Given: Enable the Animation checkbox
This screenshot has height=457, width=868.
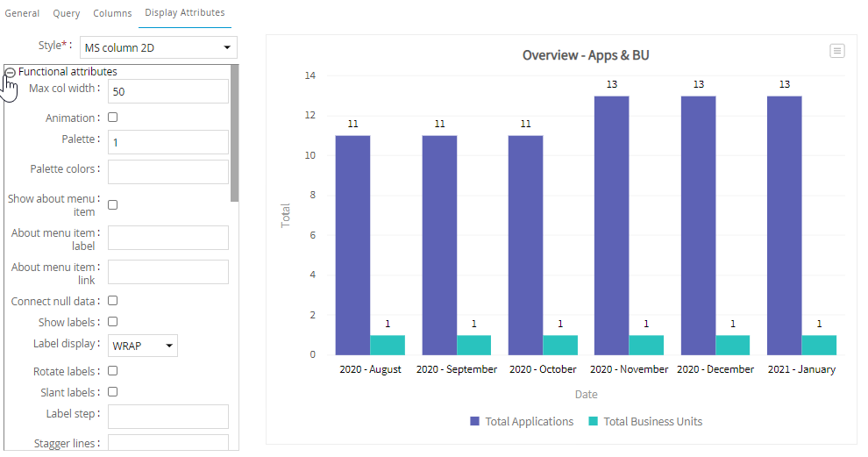Looking at the screenshot, I should (112, 118).
